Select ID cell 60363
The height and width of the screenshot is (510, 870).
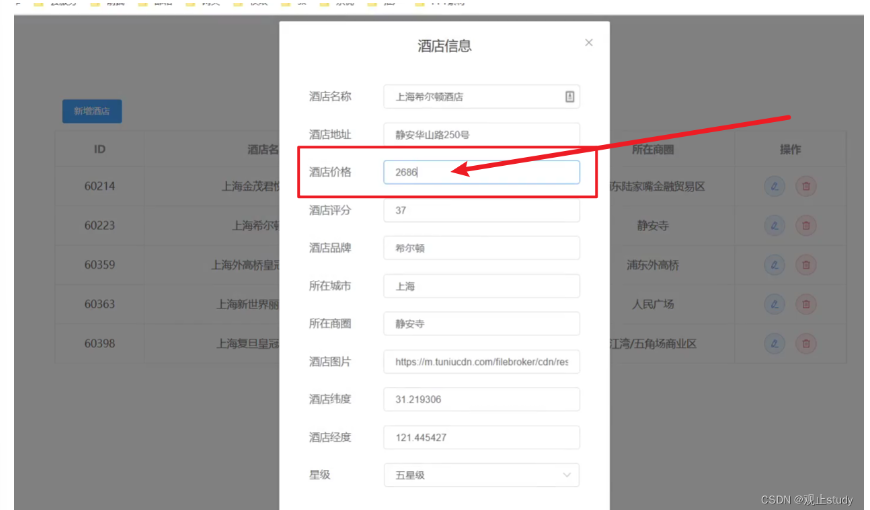click(x=99, y=304)
